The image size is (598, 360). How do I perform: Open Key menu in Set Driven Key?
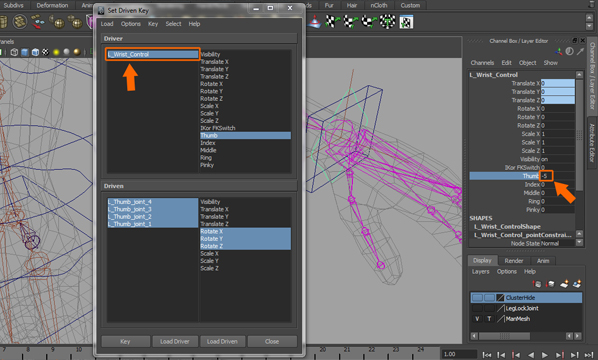[x=153, y=24]
